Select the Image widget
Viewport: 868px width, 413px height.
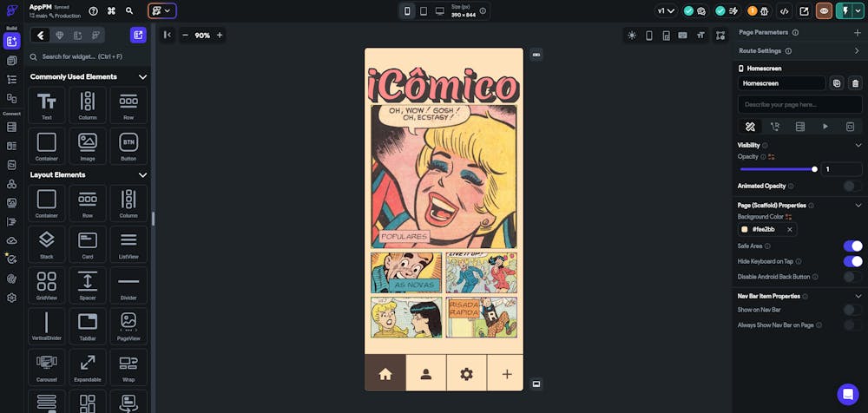pyautogui.click(x=88, y=146)
